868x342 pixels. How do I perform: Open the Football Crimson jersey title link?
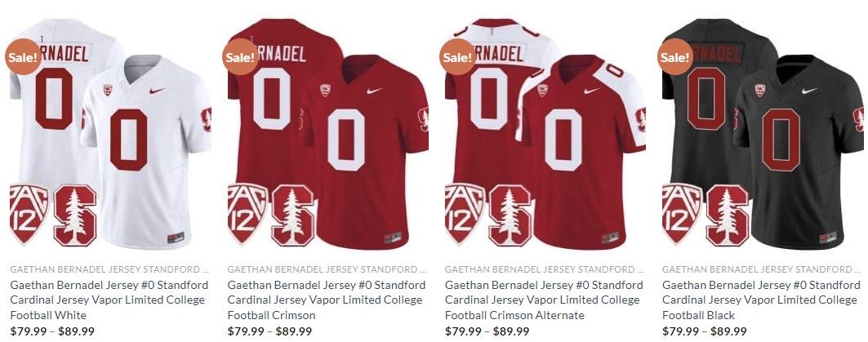pyautogui.click(x=327, y=300)
